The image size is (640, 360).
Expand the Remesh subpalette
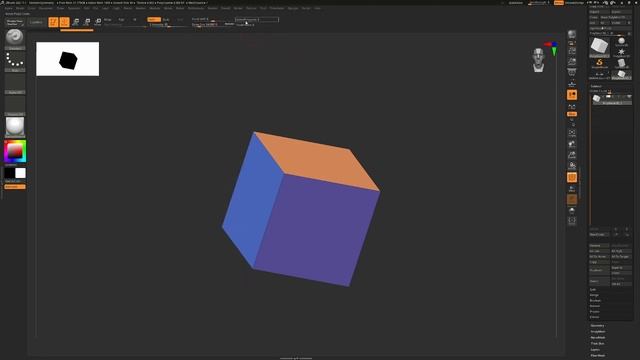(x=595, y=306)
